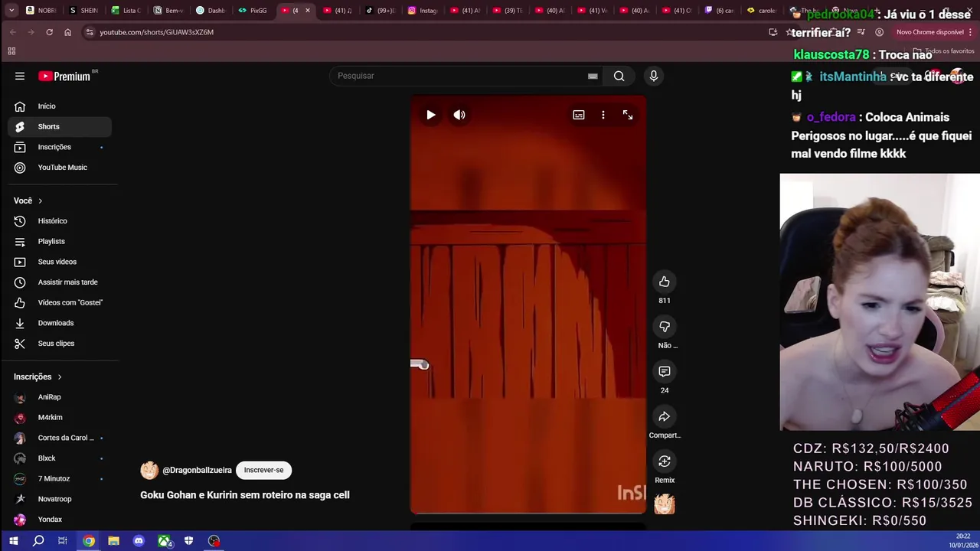
Task: Open the @Dragonballzueira channel
Action: pyautogui.click(x=197, y=470)
